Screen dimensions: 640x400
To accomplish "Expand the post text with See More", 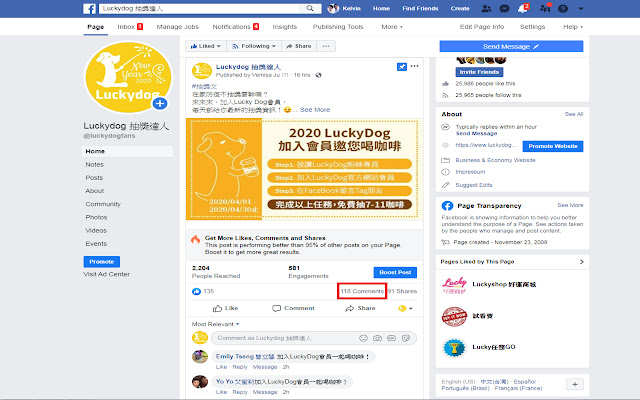I will 315,110.
